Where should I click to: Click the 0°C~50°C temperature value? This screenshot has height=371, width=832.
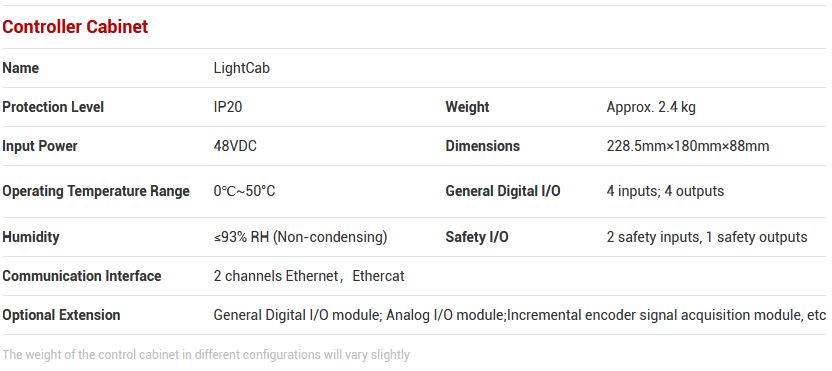pos(245,191)
